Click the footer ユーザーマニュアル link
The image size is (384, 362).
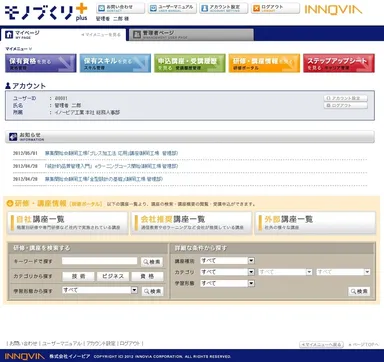pyautogui.click(x=62, y=343)
